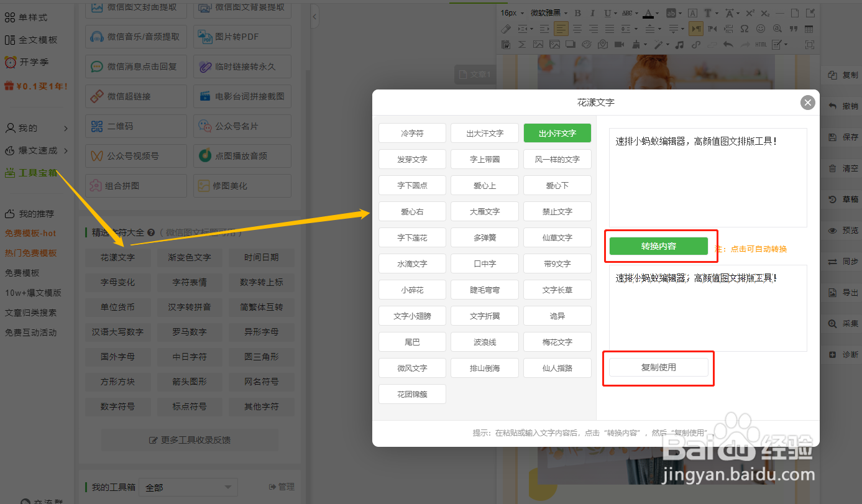Click the insert hyperlink chain icon
The image size is (862, 504).
coord(695,45)
